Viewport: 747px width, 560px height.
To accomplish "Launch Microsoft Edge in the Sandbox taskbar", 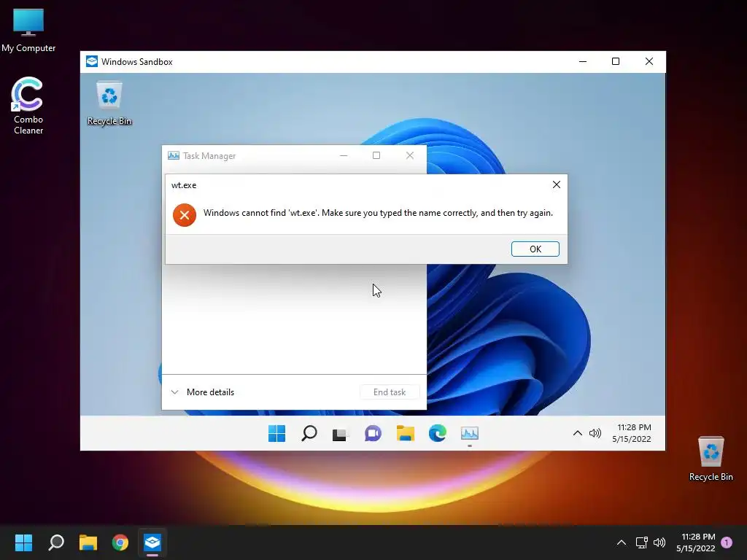I will click(438, 433).
